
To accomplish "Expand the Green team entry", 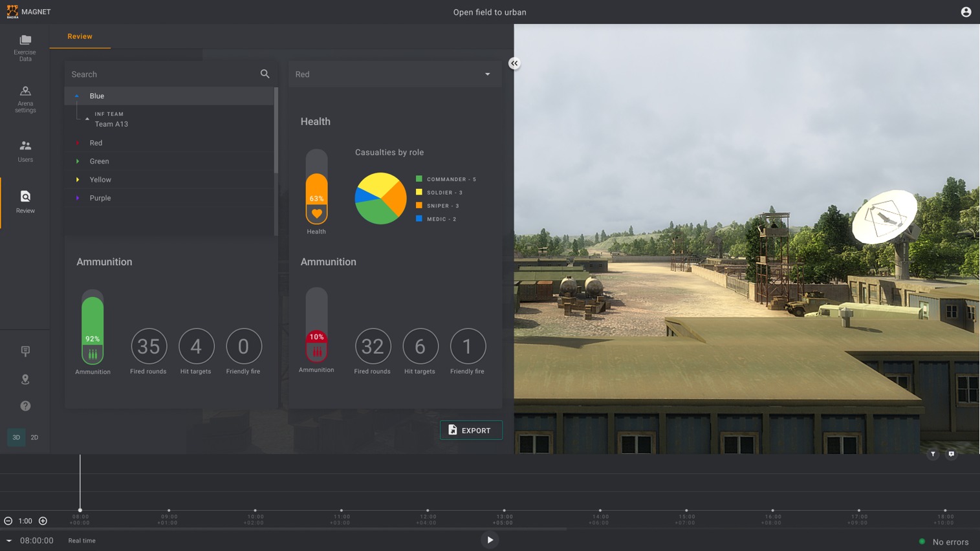I will pyautogui.click(x=77, y=161).
